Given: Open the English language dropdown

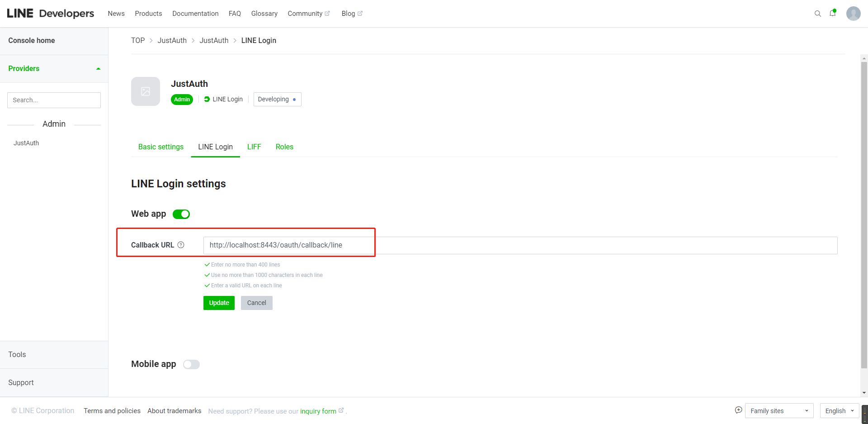Looking at the screenshot, I should [x=840, y=411].
